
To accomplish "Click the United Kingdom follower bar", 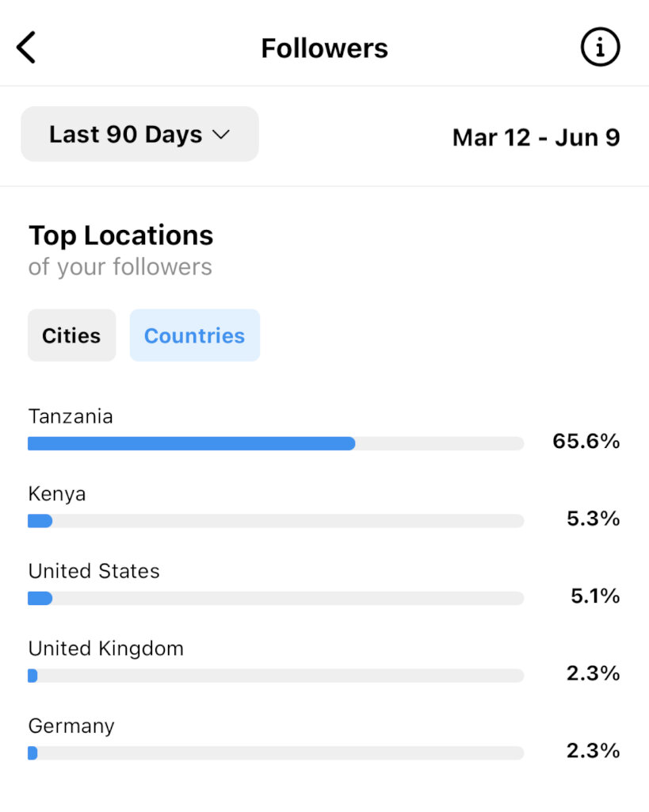I will (275, 676).
